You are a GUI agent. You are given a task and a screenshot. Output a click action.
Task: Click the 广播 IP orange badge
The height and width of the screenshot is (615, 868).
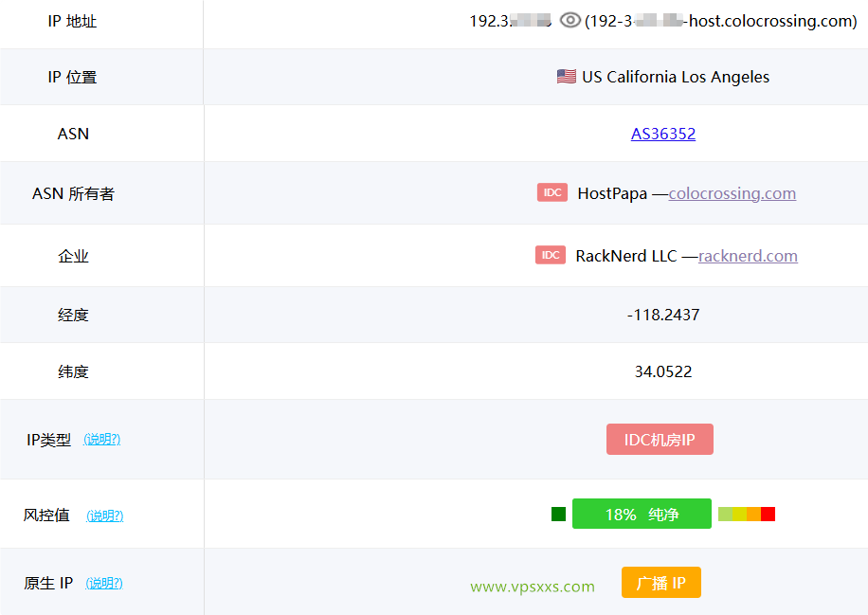661,583
